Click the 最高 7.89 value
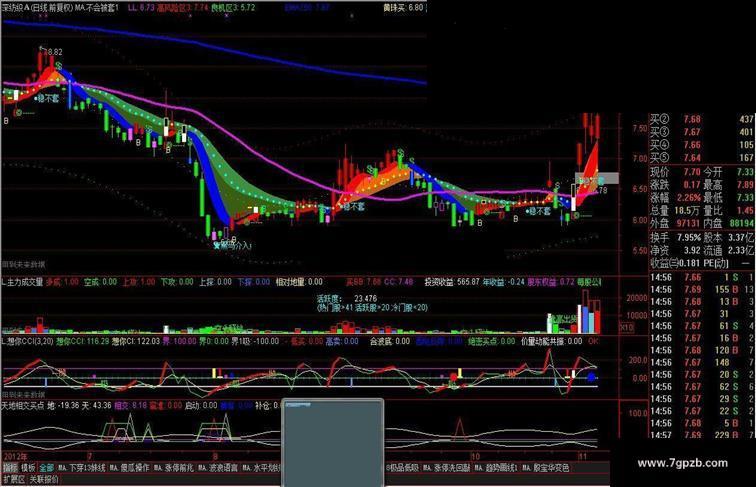The image size is (756, 487). (745, 185)
